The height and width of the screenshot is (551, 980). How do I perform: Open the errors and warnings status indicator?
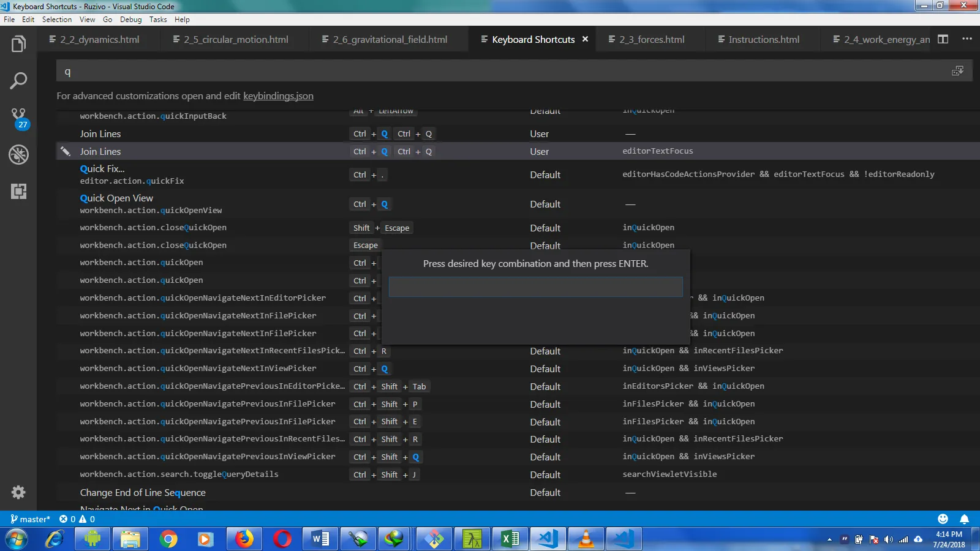click(x=77, y=519)
